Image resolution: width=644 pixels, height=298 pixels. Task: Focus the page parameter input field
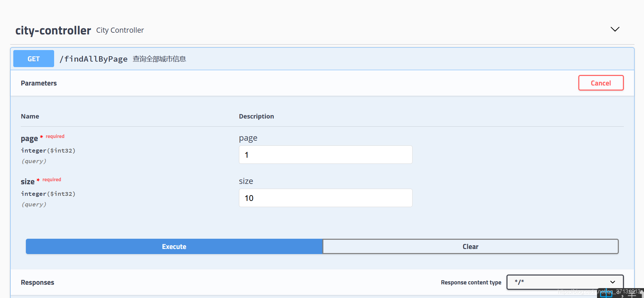coord(325,155)
